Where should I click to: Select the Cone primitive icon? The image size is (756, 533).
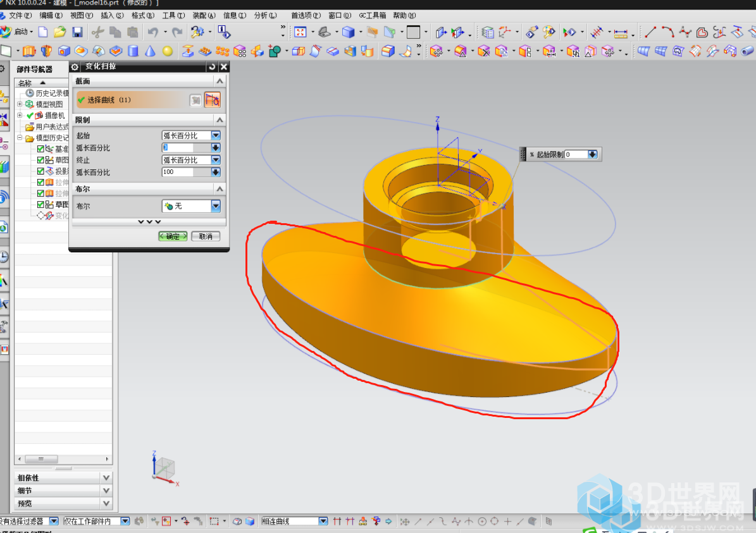pos(151,51)
